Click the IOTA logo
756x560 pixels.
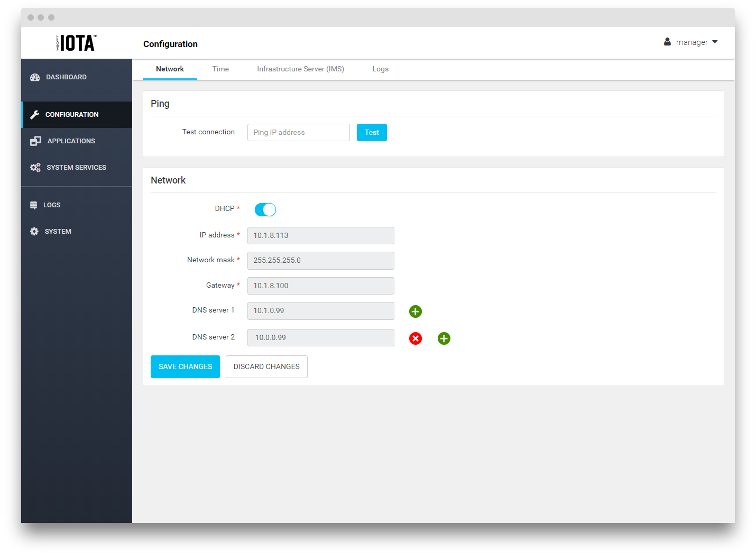coord(77,43)
